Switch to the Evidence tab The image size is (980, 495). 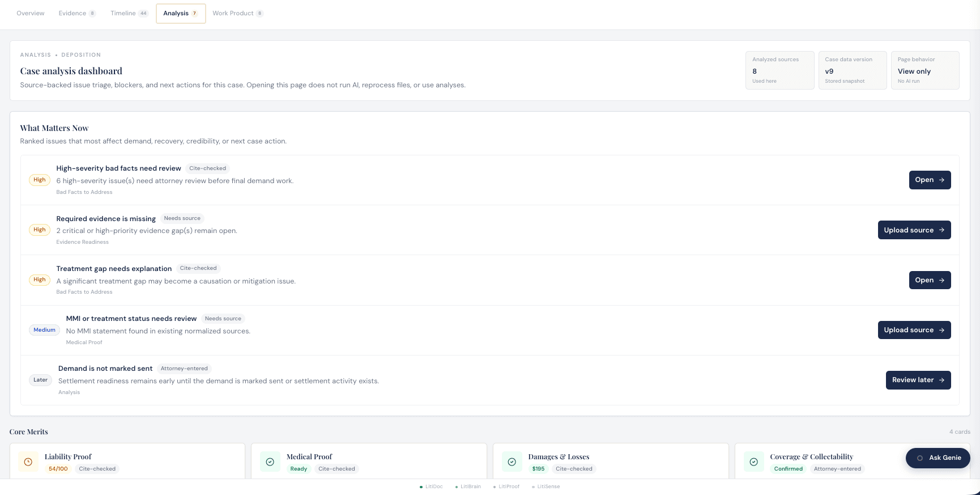pyautogui.click(x=77, y=13)
